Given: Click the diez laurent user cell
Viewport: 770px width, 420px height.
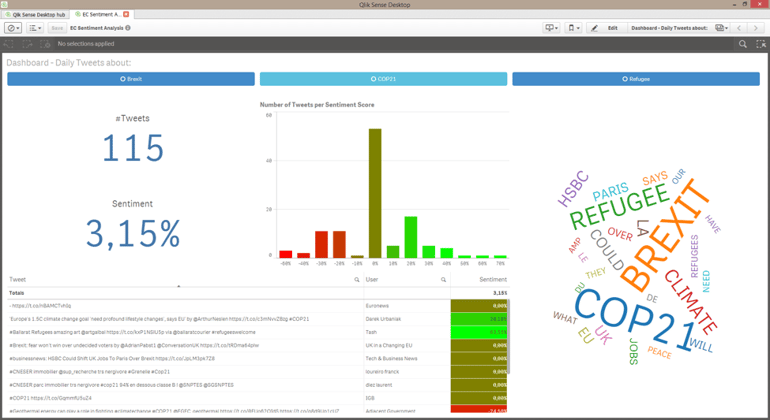Looking at the screenshot, I should [x=407, y=385].
